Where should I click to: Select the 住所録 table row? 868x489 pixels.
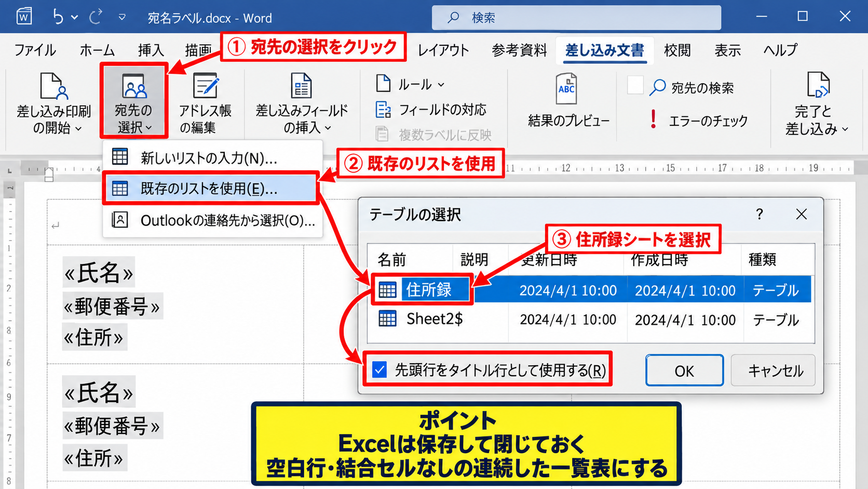589,289
